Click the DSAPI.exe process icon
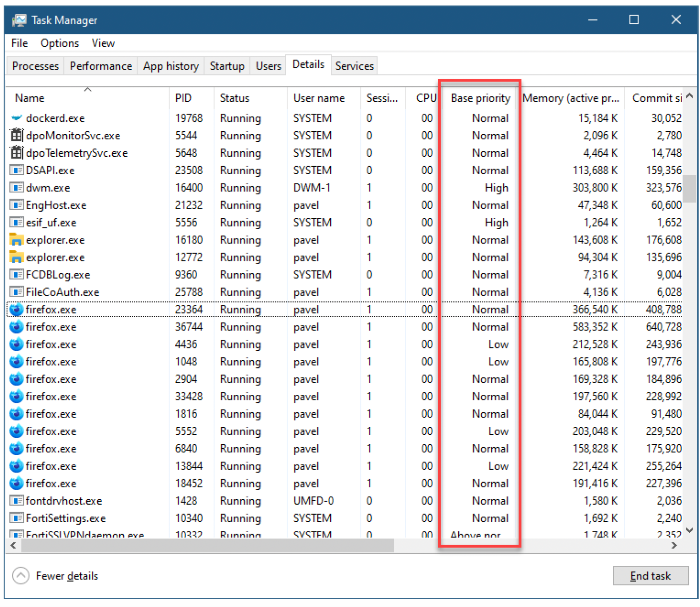Screen dimensions: 700x607 click(x=17, y=171)
